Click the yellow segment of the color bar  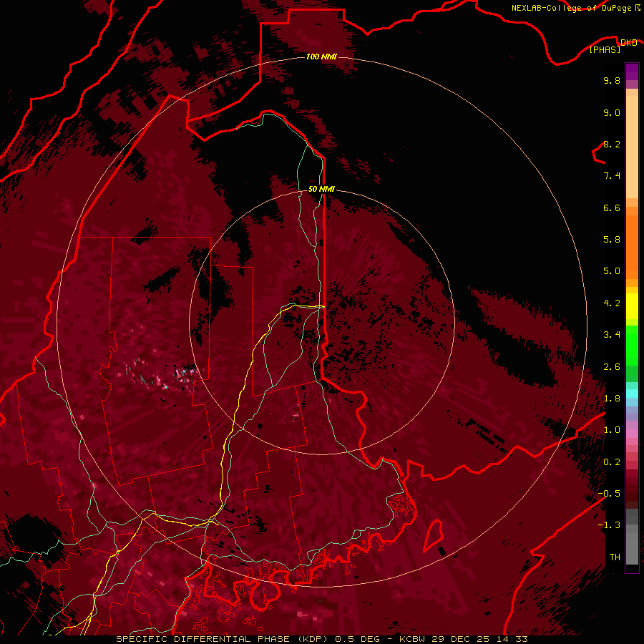[x=632, y=306]
